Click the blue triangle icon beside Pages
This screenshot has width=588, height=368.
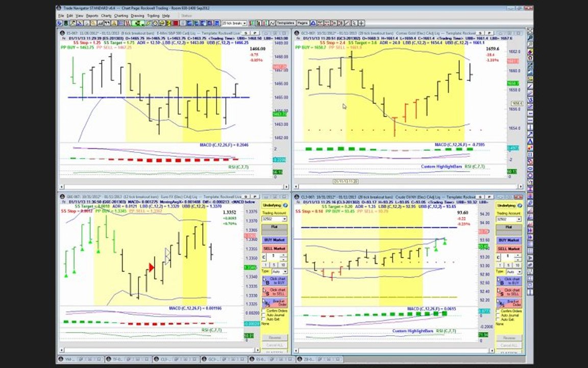click(313, 23)
